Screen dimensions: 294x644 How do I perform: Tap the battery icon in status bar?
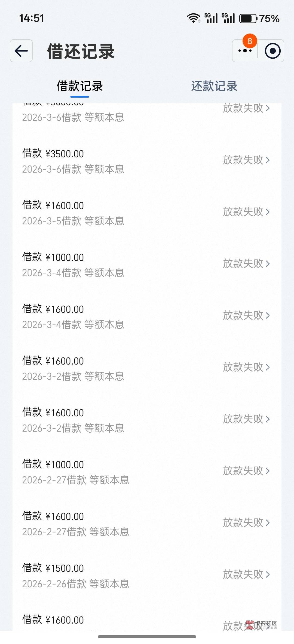248,19
